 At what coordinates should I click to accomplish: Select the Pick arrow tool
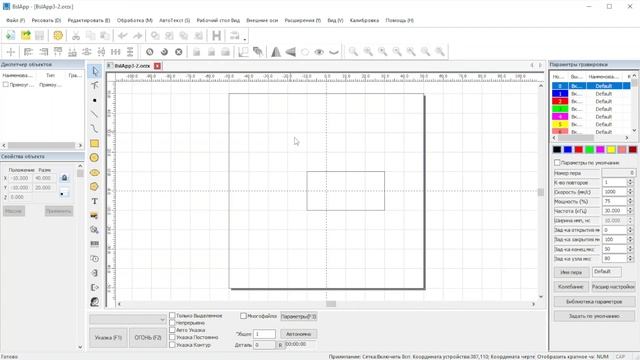click(94, 71)
